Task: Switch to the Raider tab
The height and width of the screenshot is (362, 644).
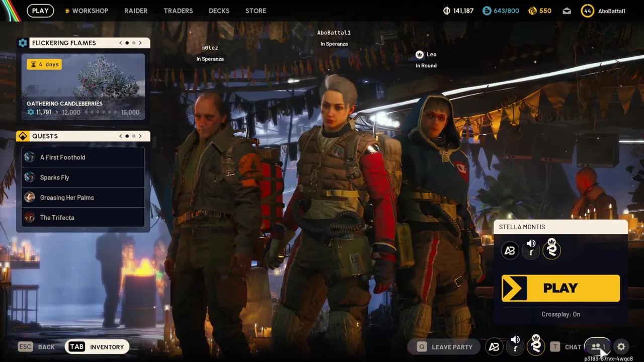Action: (136, 11)
